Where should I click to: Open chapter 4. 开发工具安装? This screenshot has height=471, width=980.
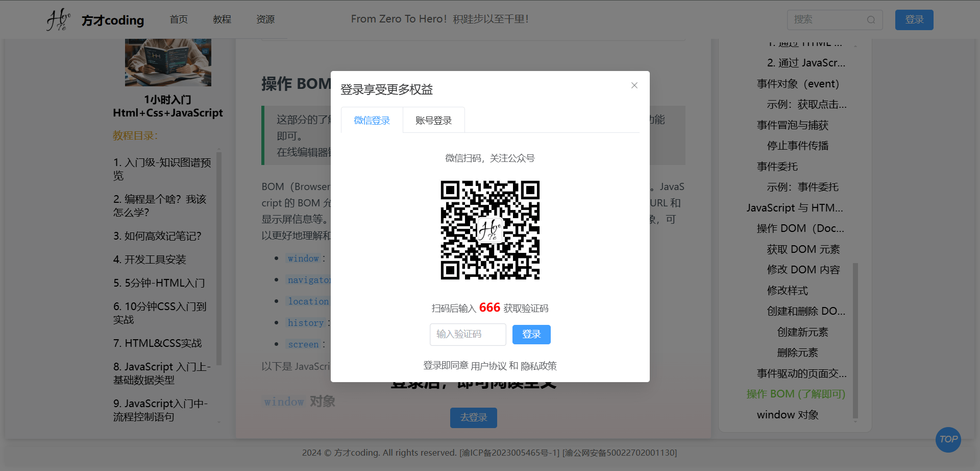150,260
